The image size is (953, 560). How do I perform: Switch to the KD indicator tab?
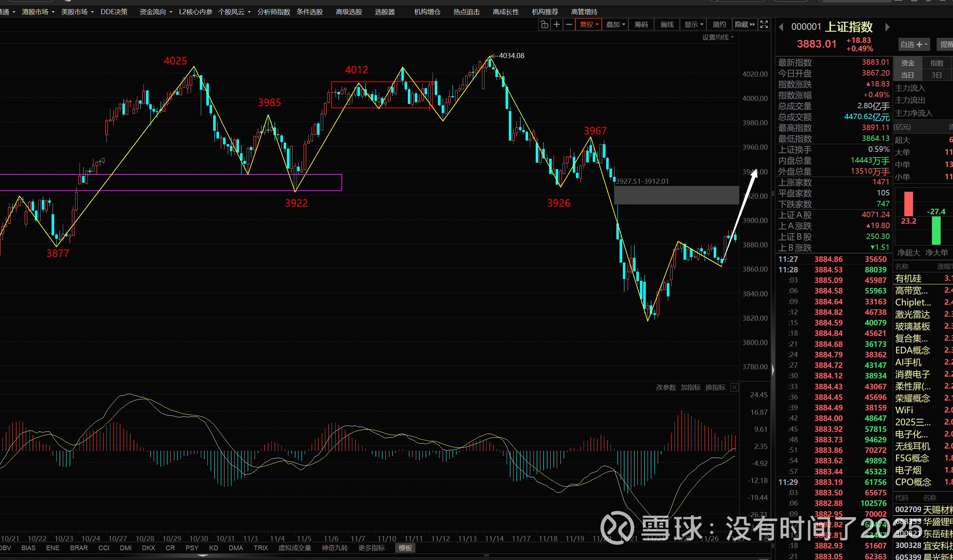point(213,548)
